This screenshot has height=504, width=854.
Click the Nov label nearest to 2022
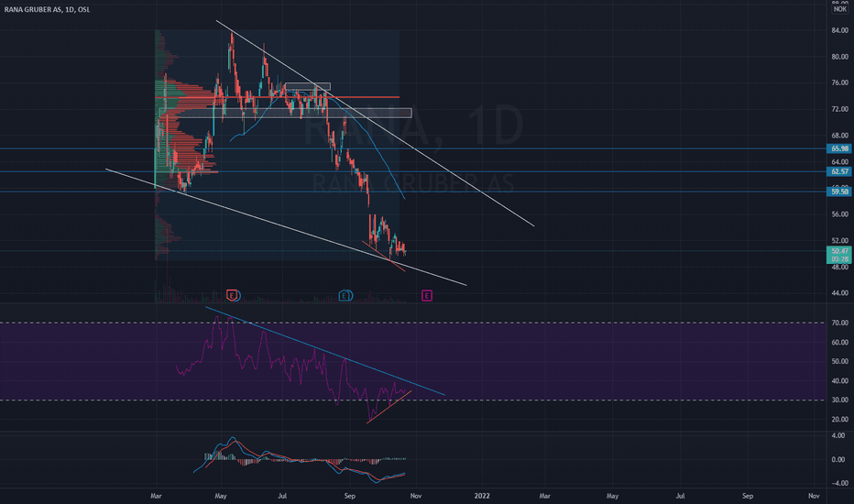416,496
